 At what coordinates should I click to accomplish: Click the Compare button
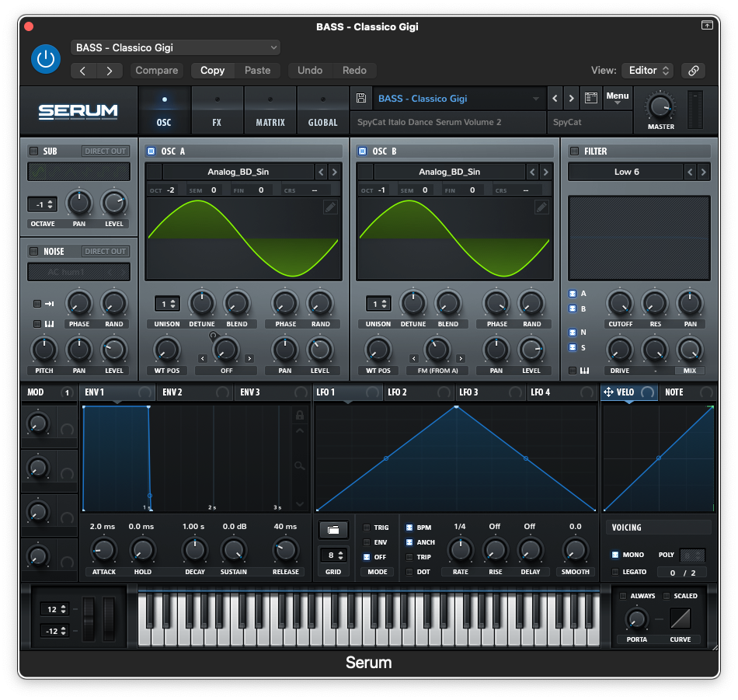[x=157, y=71]
